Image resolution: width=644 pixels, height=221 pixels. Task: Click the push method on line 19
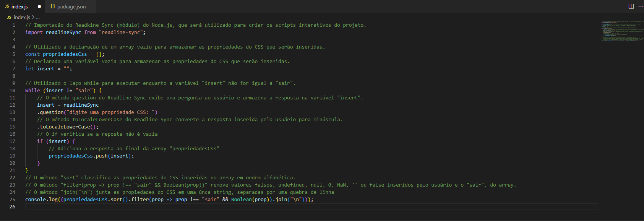tap(102, 156)
